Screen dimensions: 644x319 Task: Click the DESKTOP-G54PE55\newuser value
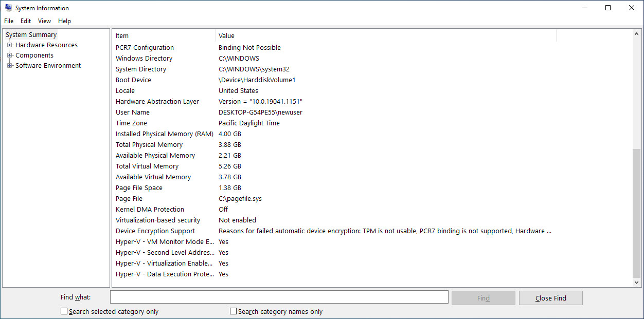[260, 112]
